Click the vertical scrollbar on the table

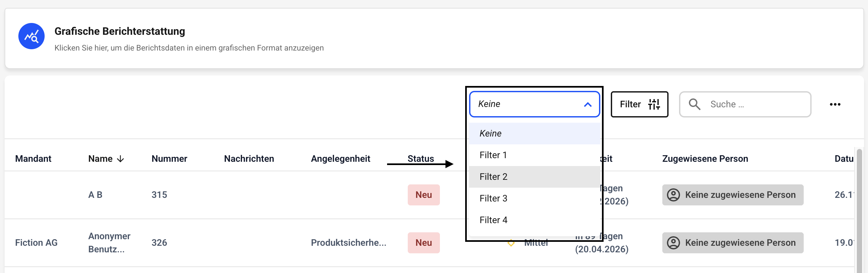pos(859,209)
